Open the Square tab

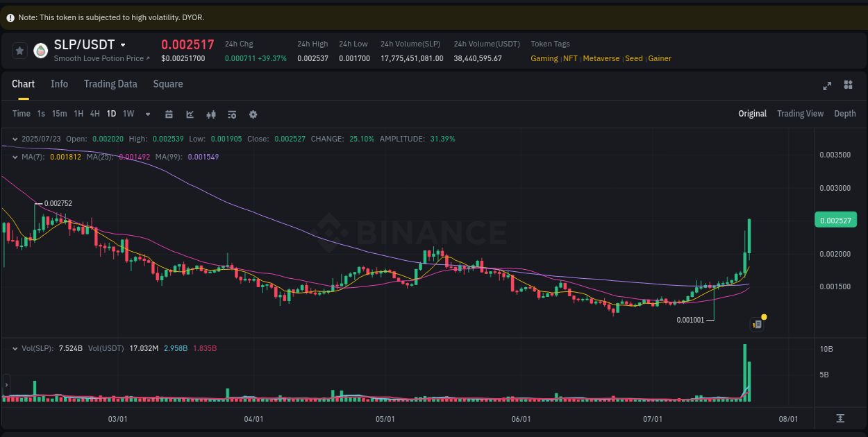(x=167, y=84)
